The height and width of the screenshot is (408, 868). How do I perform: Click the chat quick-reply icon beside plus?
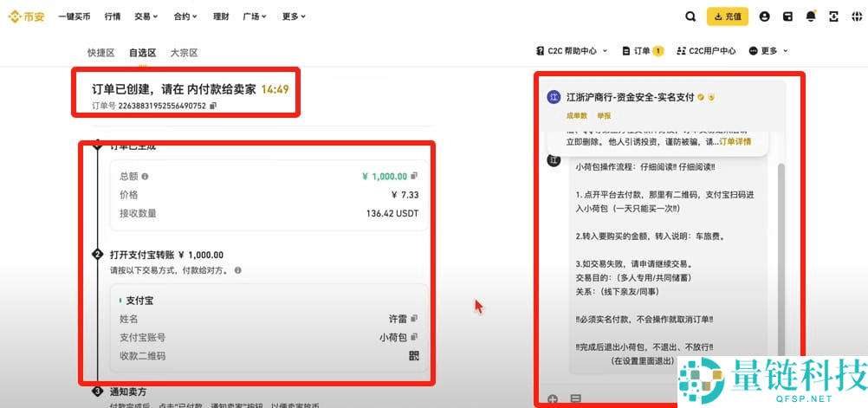coord(576,399)
